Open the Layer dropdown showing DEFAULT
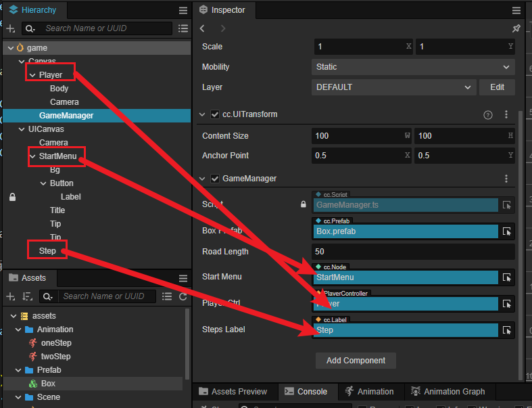 point(394,87)
